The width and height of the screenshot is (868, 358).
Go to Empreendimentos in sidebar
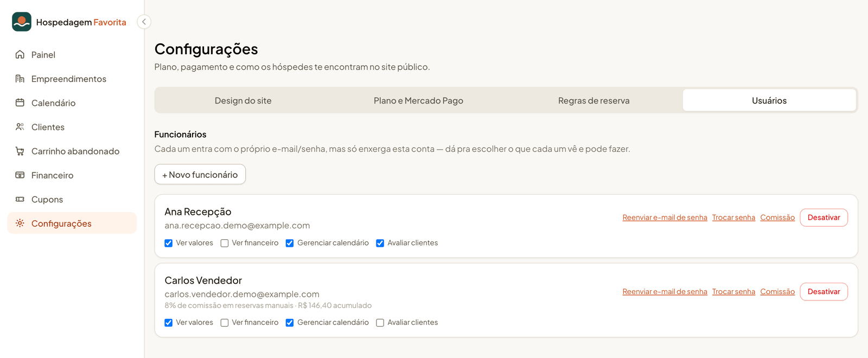pos(72,79)
